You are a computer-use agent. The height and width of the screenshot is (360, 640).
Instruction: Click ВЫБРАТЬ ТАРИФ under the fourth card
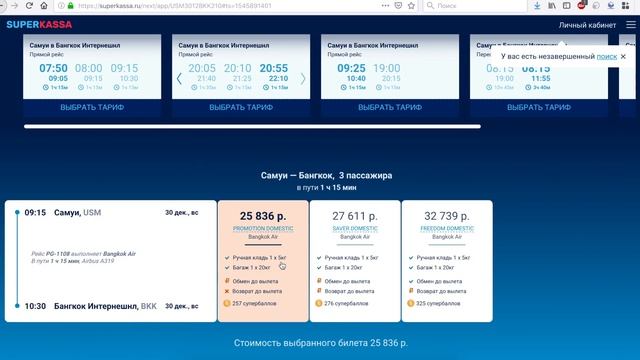[539, 107]
